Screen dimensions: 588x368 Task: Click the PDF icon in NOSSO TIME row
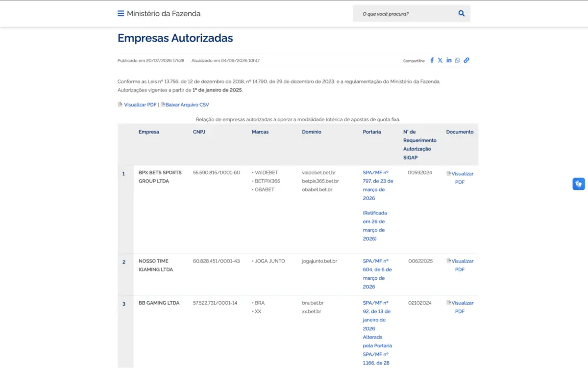pyautogui.click(x=449, y=261)
